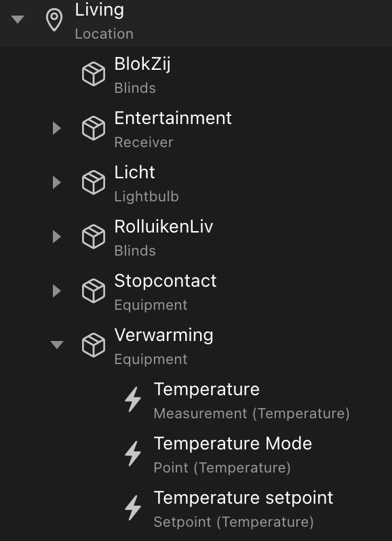Screen dimensions: 392x541
Task: Expand the RolluikenLiv blinds item
Action: point(56,237)
